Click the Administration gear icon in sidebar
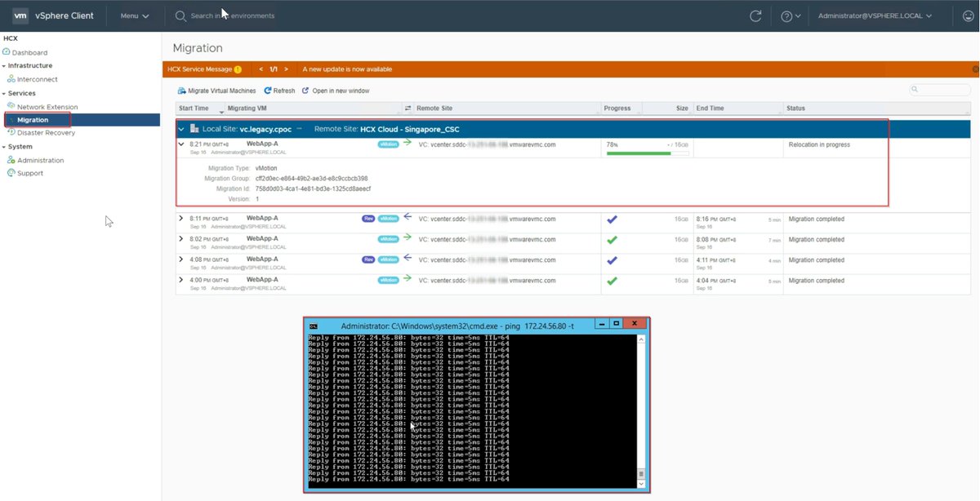Image resolution: width=980 pixels, height=501 pixels. 11,160
